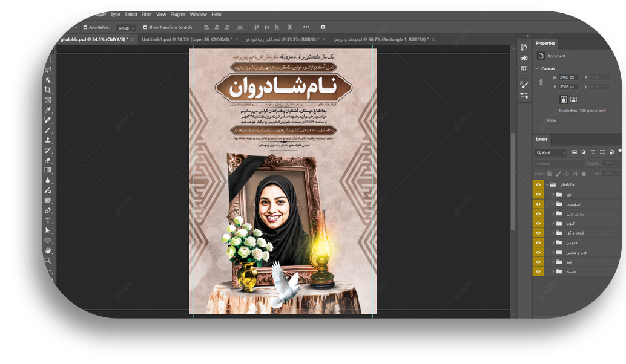
Task: Select the Horizontal Type tool
Action: coord(48,221)
